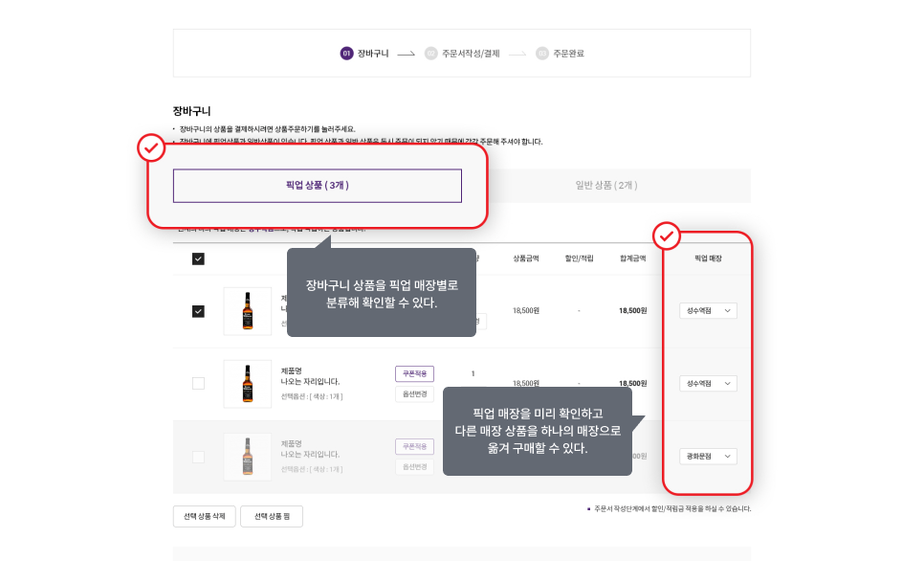
Task: Expand the 광화문점 pickup store dropdown
Action: [708, 456]
